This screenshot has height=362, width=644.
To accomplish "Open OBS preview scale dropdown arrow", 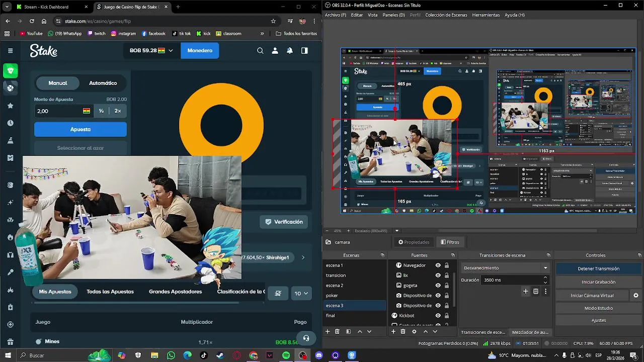I will click(x=397, y=231).
